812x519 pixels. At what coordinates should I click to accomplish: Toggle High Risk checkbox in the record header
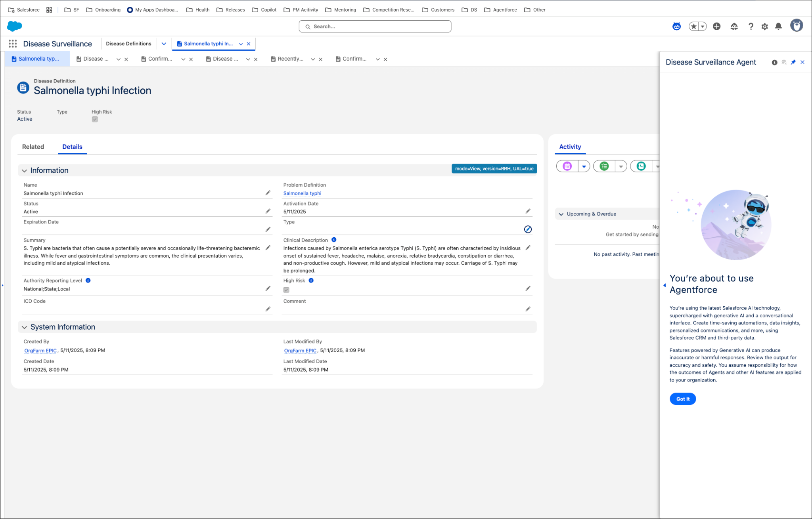(x=95, y=119)
